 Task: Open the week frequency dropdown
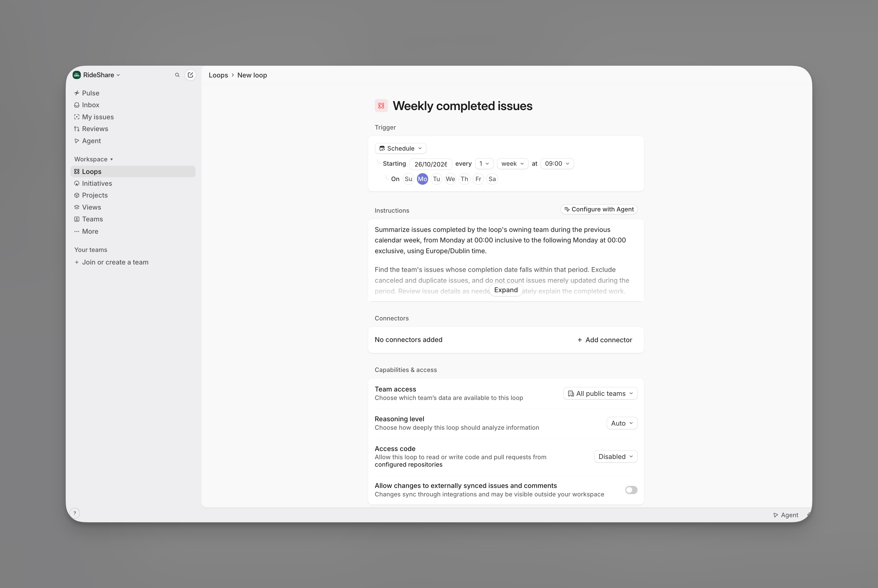[x=512, y=164]
